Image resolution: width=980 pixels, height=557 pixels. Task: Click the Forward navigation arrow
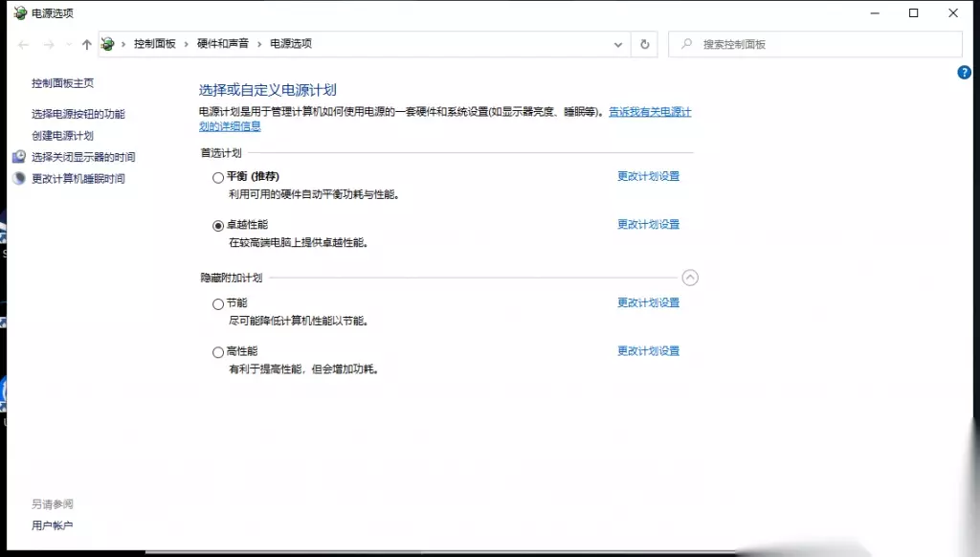pyautogui.click(x=49, y=44)
